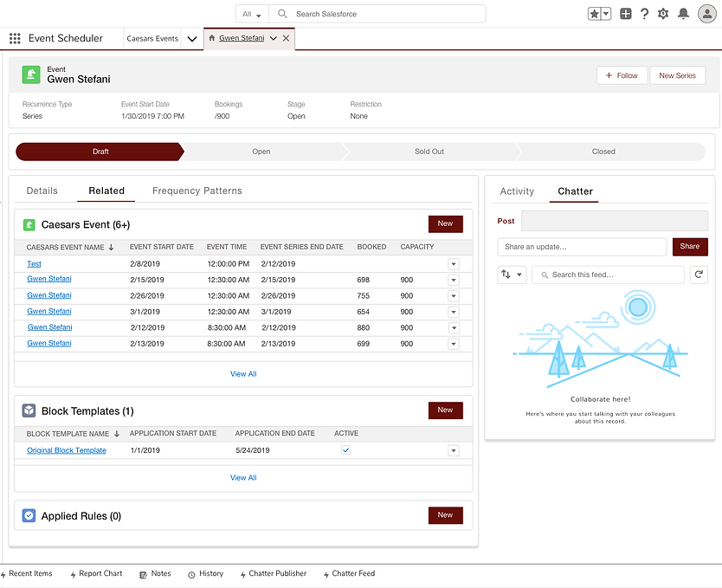Image resolution: width=722 pixels, height=588 pixels.
Task: Open the Setup gear icon
Action: pos(663,14)
